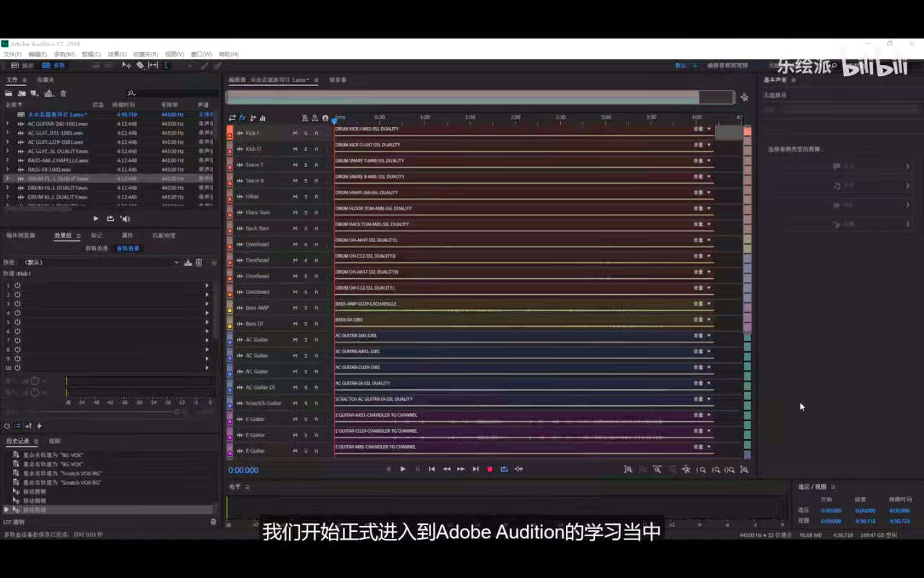Click the Rewind button
This screenshot has width=924, height=578.
point(447,469)
